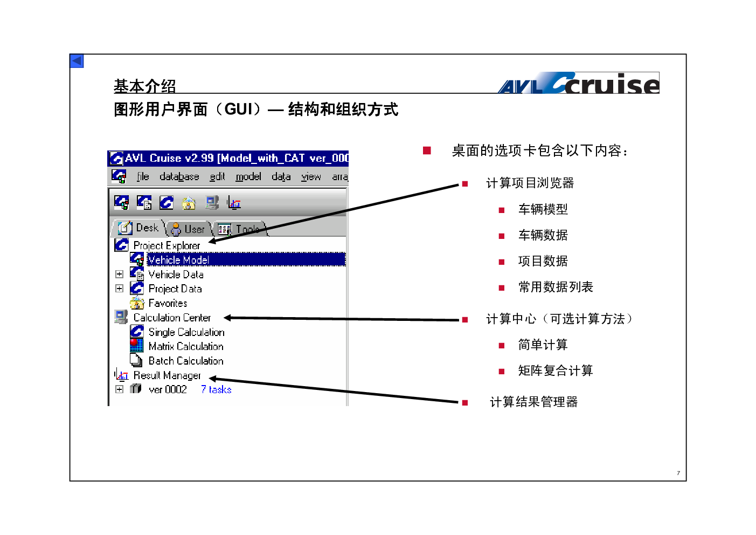756x535 pixels.
Task: Click the Batch Calculation pages icon
Action: [137, 360]
